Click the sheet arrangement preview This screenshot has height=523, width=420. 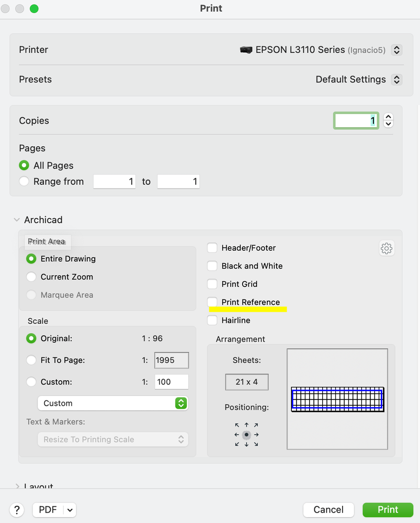point(337,399)
